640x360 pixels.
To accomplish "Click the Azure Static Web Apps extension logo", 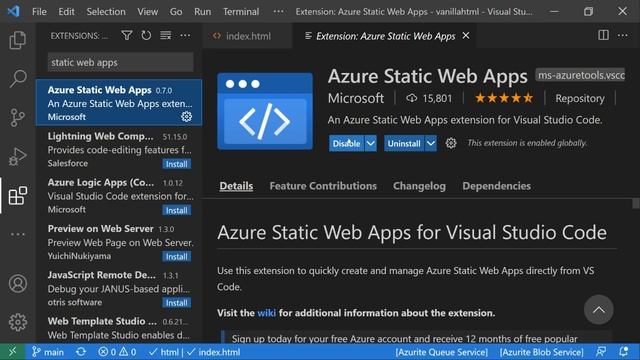I will (x=265, y=111).
